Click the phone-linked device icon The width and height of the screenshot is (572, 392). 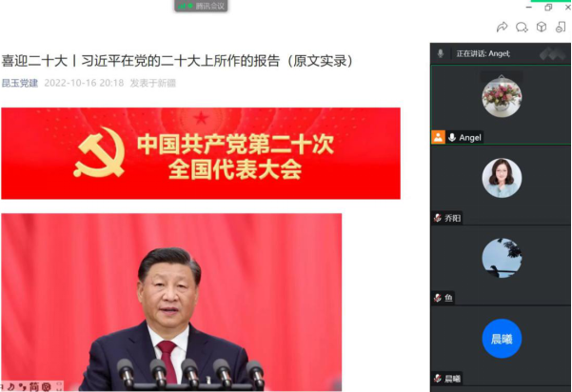561,27
